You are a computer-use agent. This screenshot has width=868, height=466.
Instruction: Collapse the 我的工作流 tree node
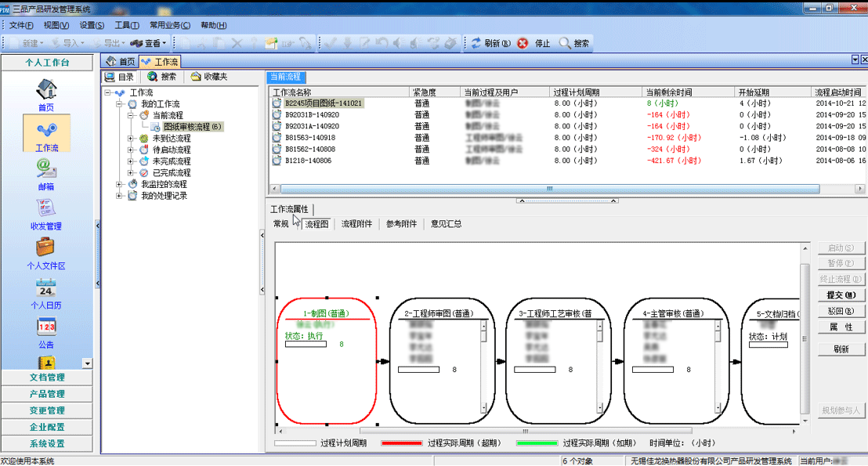tap(120, 104)
